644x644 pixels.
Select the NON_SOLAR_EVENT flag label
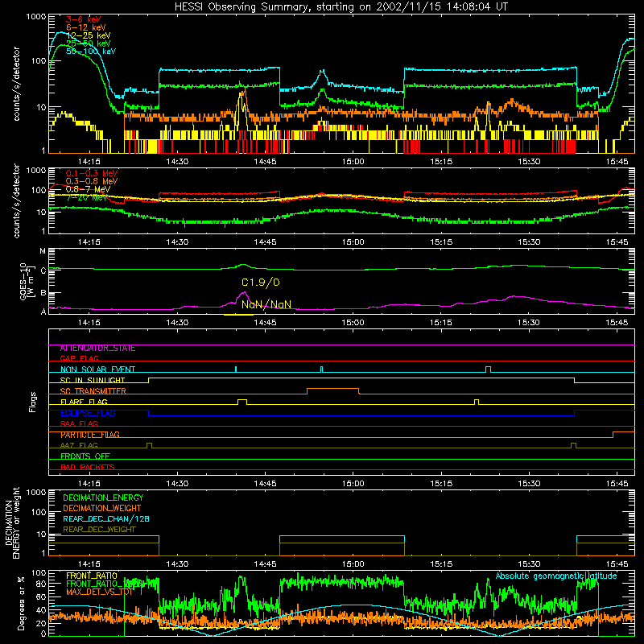pyautogui.click(x=97, y=369)
